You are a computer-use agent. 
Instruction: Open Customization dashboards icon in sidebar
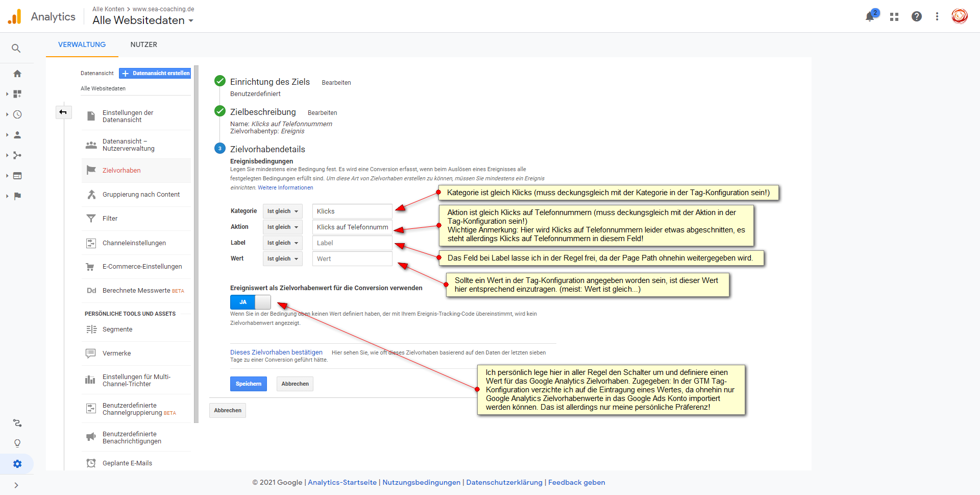(x=17, y=94)
